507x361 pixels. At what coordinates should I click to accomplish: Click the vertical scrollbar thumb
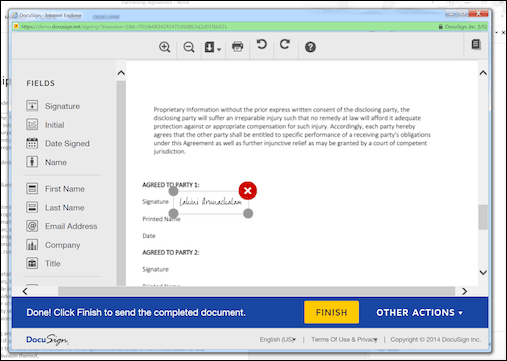483,217
